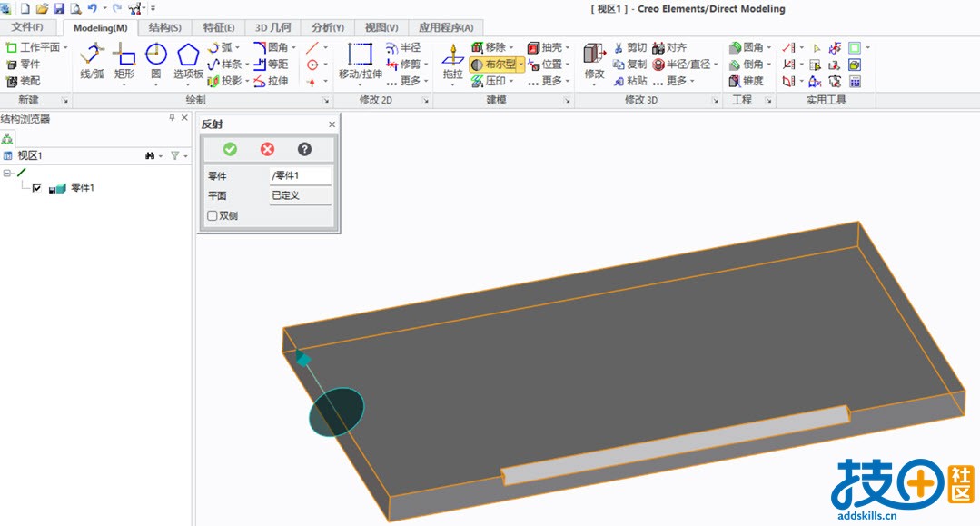Click the Open folder icon in the quick toolbar

42,9
